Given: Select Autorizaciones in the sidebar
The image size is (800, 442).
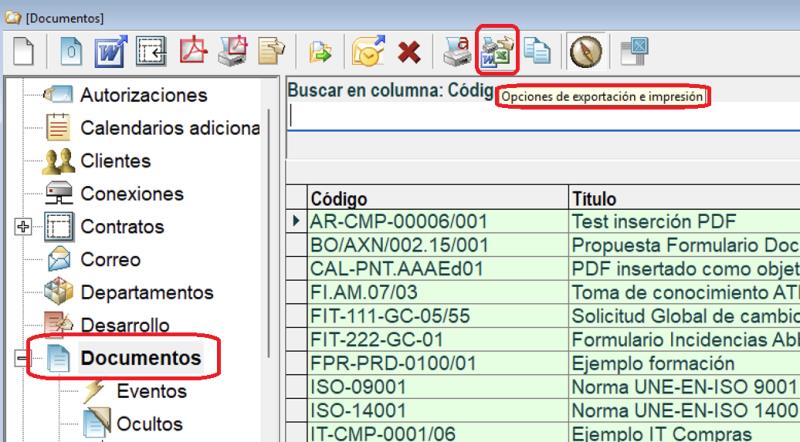Looking at the screenshot, I should (143, 95).
